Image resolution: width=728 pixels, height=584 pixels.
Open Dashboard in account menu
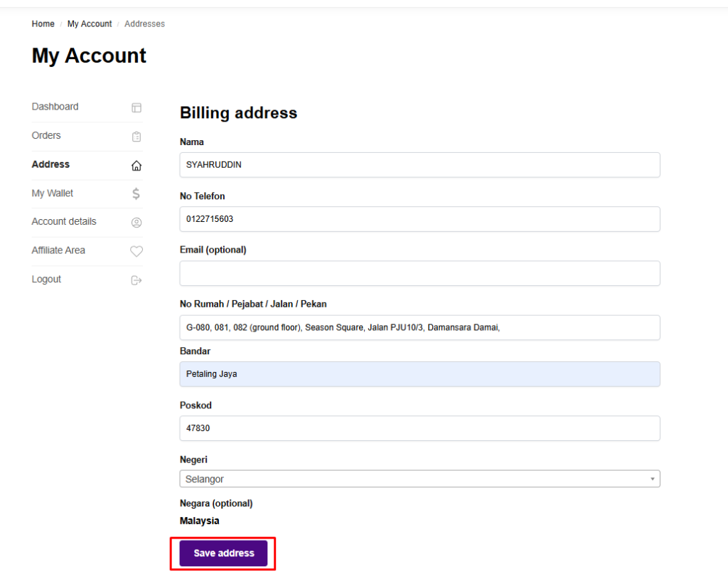point(55,107)
